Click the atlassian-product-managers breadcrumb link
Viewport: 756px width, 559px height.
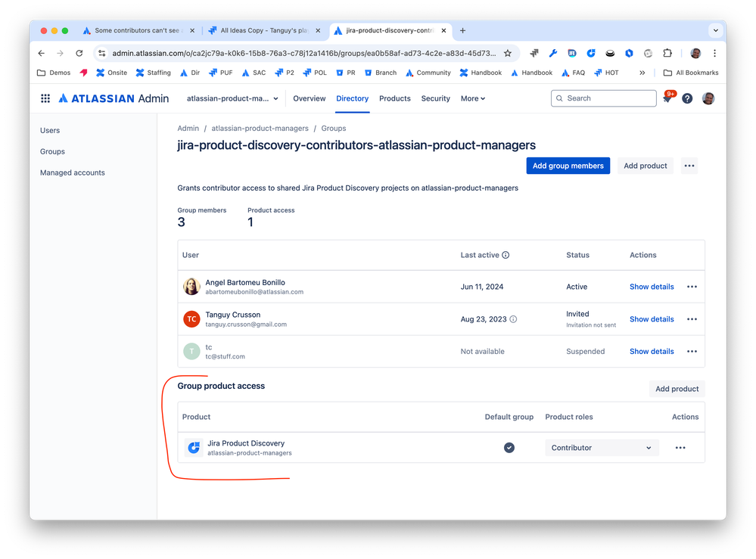click(260, 128)
